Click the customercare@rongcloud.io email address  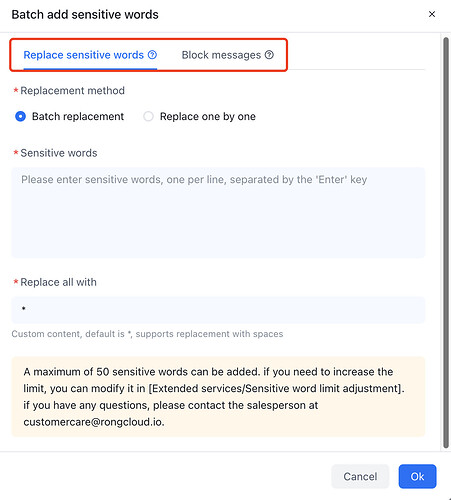click(x=93, y=422)
